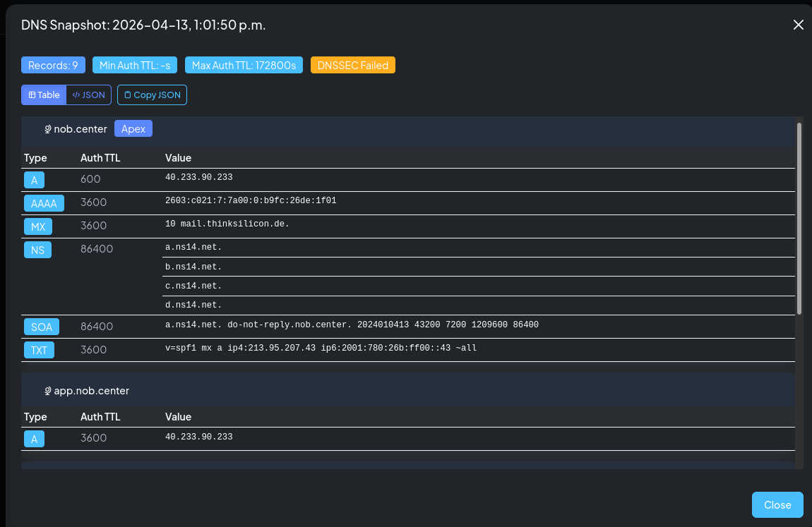Image resolution: width=812 pixels, height=527 pixels.
Task: Click the A type badge at 600 TTL
Action: tap(34, 180)
